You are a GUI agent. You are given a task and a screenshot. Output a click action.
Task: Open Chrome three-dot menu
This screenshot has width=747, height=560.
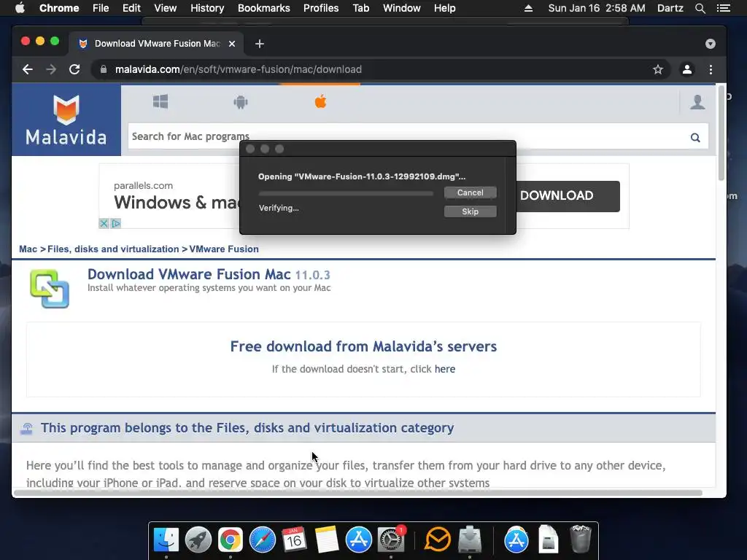coord(711,69)
